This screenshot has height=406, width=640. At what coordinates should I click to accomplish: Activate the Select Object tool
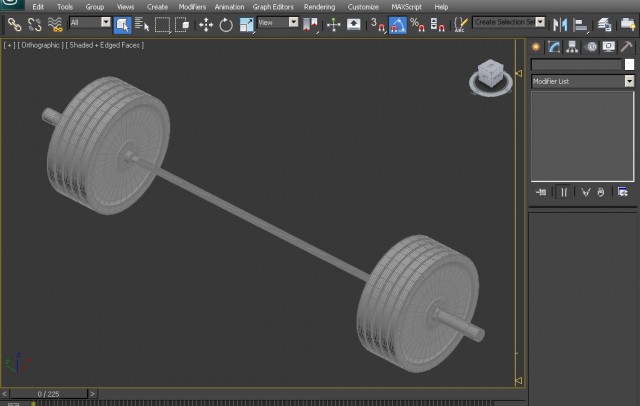coord(122,25)
